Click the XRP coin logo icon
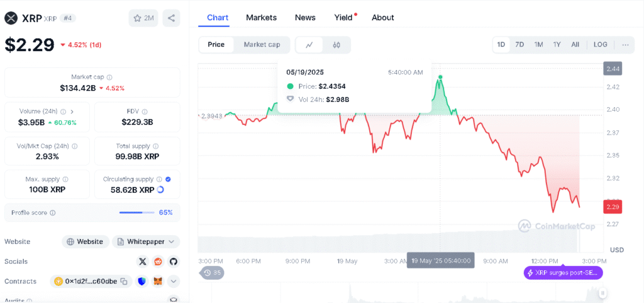 pyautogui.click(x=11, y=18)
